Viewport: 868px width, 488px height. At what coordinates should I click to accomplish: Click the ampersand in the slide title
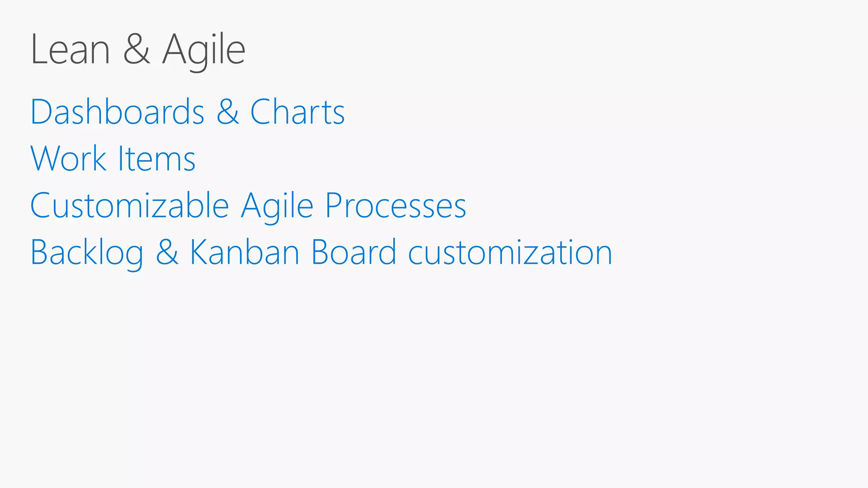[136, 50]
